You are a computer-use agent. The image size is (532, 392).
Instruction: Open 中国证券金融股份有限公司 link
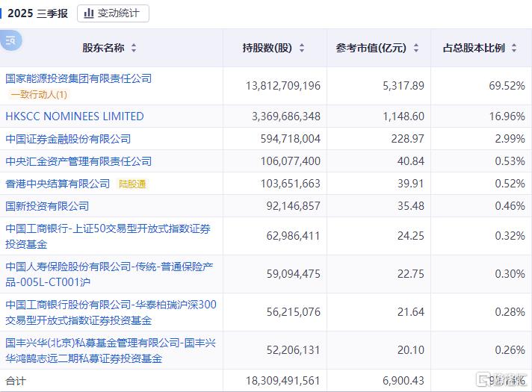[x=68, y=139]
